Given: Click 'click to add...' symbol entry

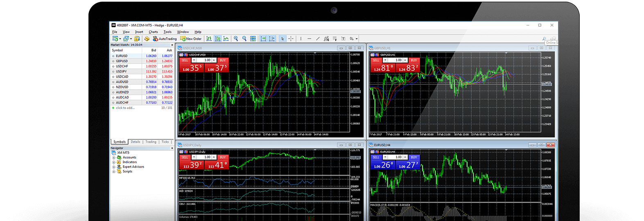Looking at the screenshot, I should pyautogui.click(x=125, y=108).
